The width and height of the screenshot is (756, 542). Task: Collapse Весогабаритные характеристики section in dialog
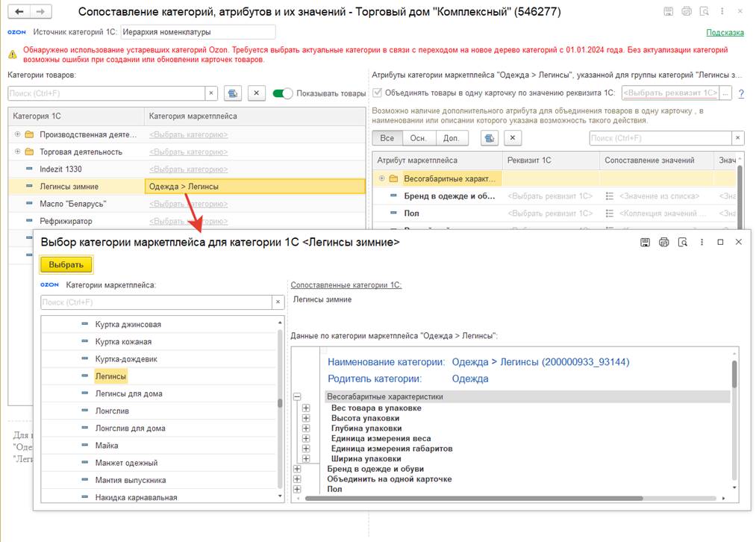tap(297, 396)
